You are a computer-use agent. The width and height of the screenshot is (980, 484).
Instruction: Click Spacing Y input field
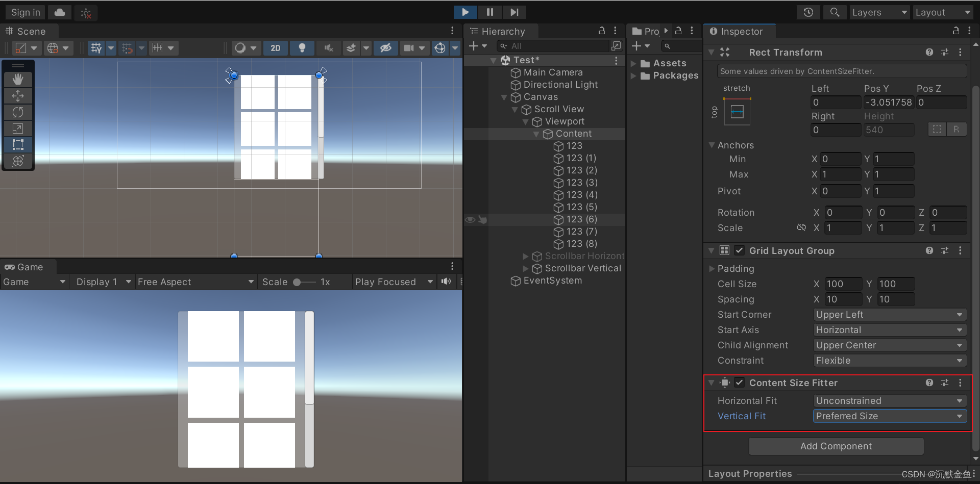895,299
